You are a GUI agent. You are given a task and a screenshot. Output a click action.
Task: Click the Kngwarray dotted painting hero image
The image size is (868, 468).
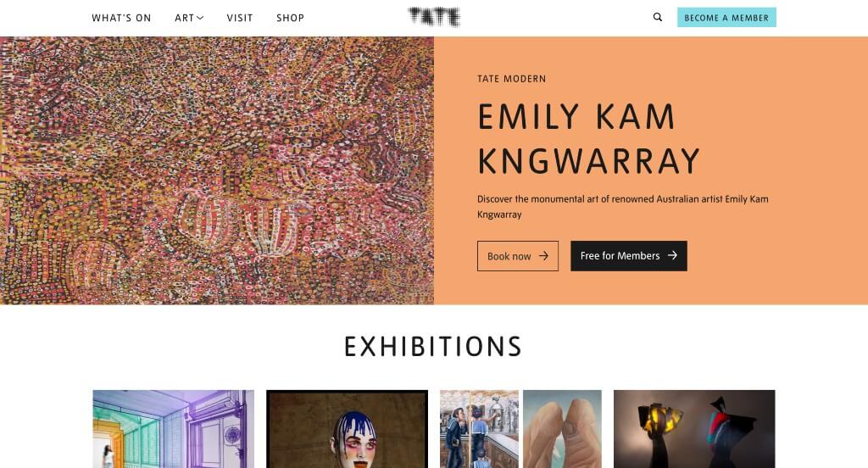coord(217,170)
